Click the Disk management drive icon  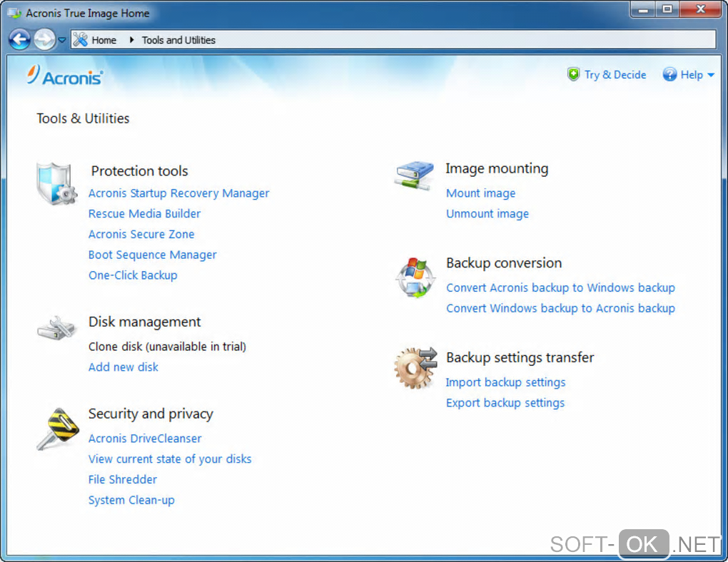tap(56, 329)
